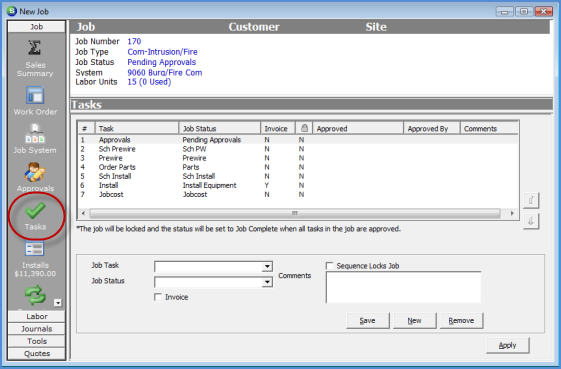The height and width of the screenshot is (369, 561).
Task: Switch to the Quotes sidebar tab
Action: pyautogui.click(x=36, y=353)
